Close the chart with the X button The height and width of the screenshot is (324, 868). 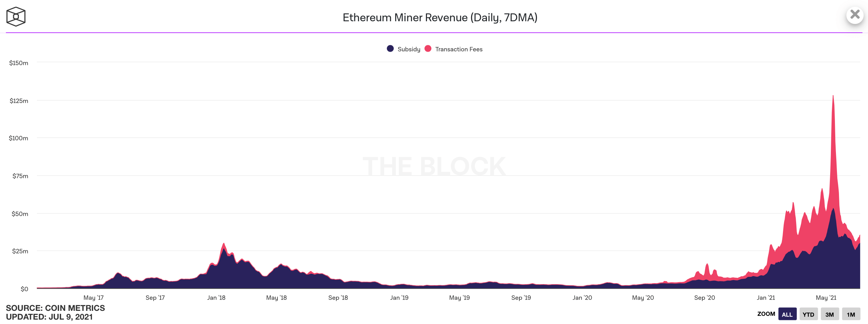click(855, 15)
